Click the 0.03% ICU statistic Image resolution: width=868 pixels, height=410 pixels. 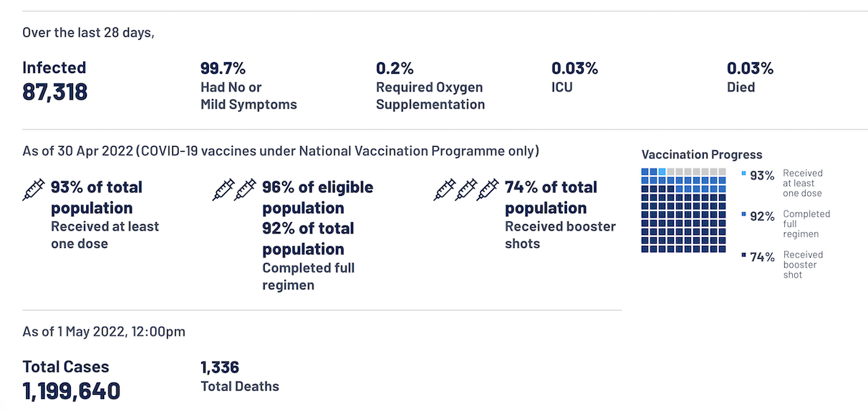[x=574, y=69]
